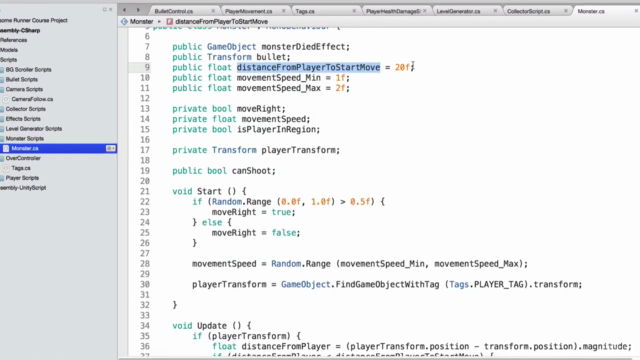
Task: Close the solution pad
Action: [111, 9]
